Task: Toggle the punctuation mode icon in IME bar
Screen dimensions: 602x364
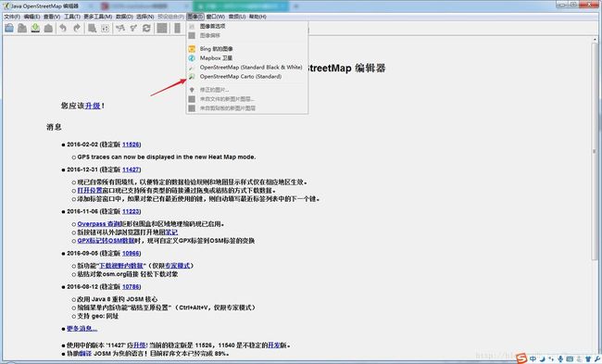Action: click(551, 359)
